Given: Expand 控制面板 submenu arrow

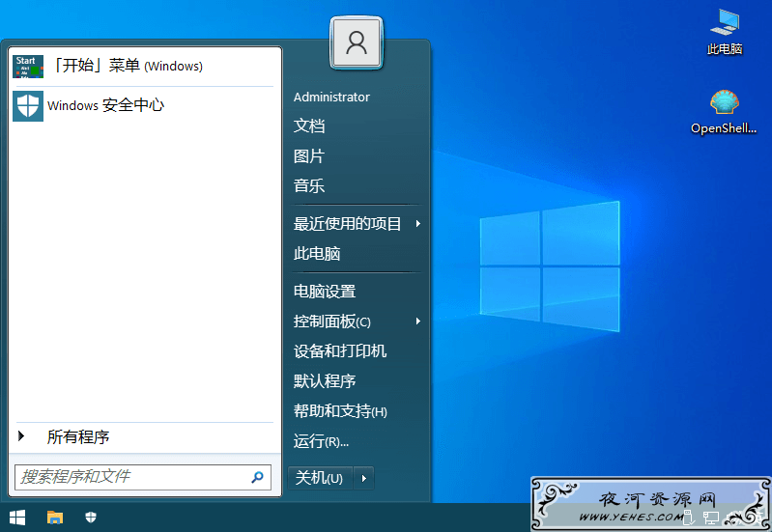Looking at the screenshot, I should pyautogui.click(x=418, y=321).
